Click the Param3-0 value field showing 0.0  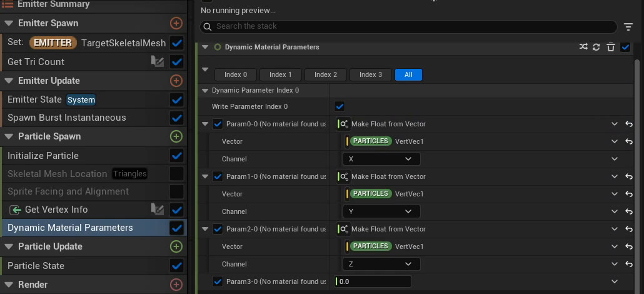pos(373,281)
